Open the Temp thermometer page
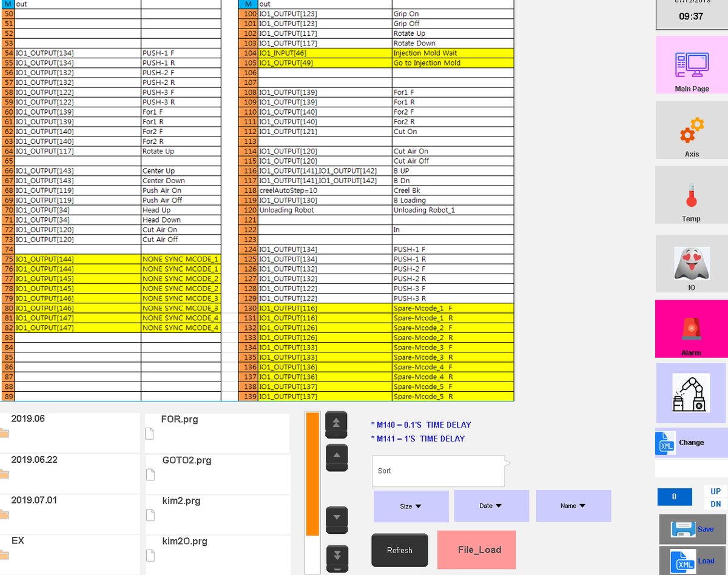728x575 pixels. coord(692,195)
